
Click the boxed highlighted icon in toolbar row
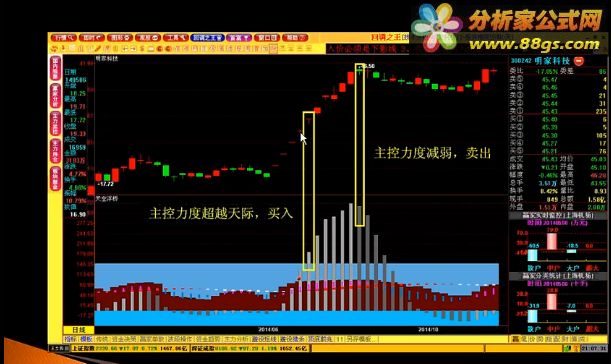click(x=274, y=49)
